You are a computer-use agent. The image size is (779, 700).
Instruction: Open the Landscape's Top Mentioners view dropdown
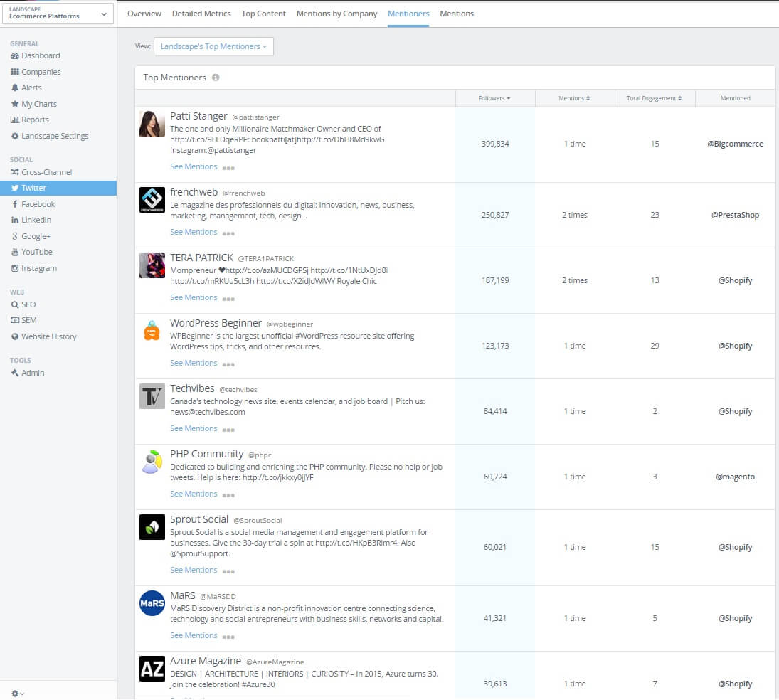click(x=213, y=46)
